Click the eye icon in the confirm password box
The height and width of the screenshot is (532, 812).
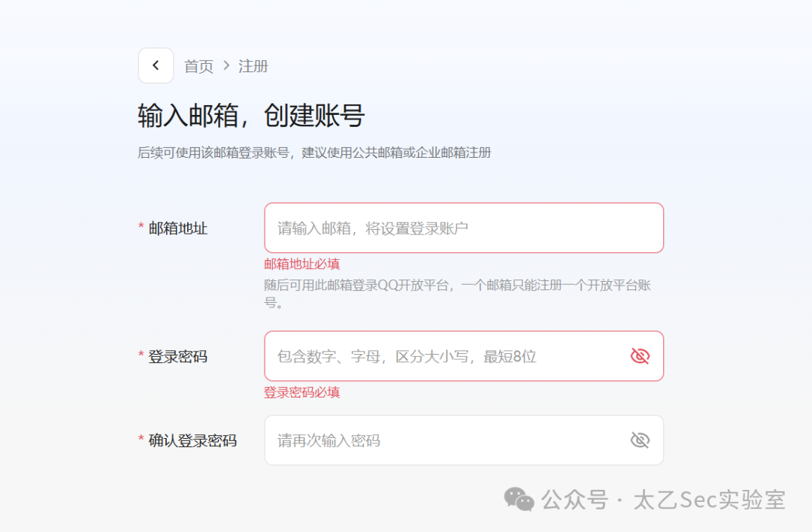click(x=638, y=440)
